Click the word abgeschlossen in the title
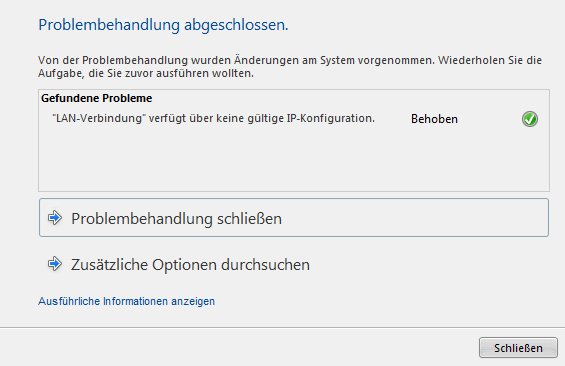565x366 pixels. [236, 25]
